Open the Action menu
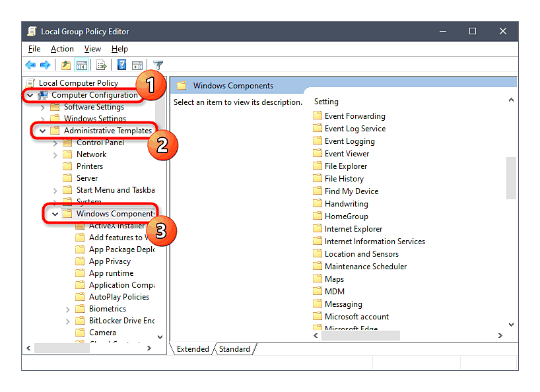 (62, 49)
